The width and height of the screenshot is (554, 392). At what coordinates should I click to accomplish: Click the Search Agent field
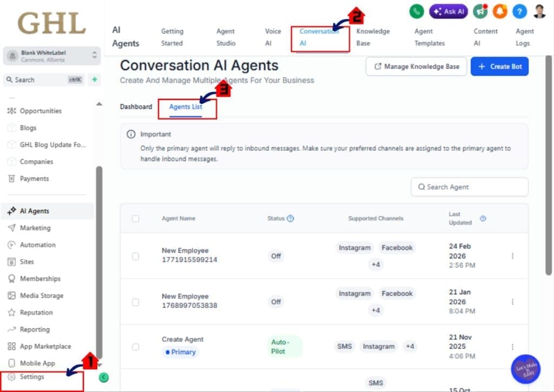click(469, 187)
